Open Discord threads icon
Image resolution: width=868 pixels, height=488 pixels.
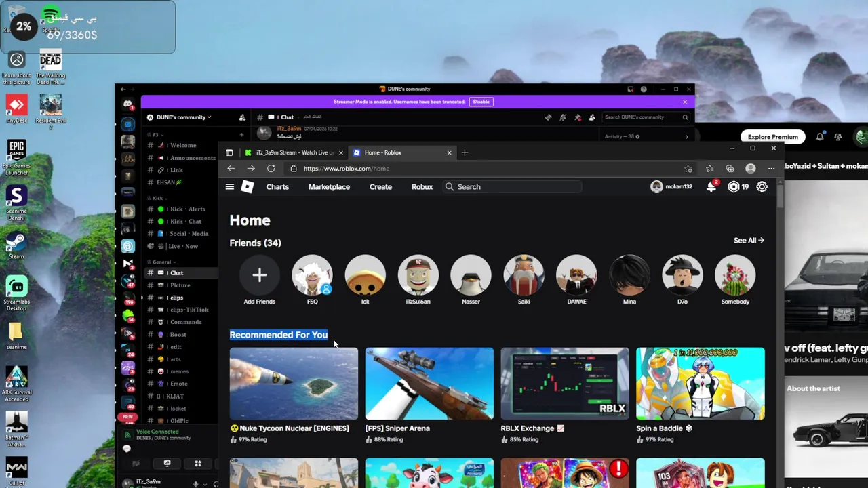548,117
